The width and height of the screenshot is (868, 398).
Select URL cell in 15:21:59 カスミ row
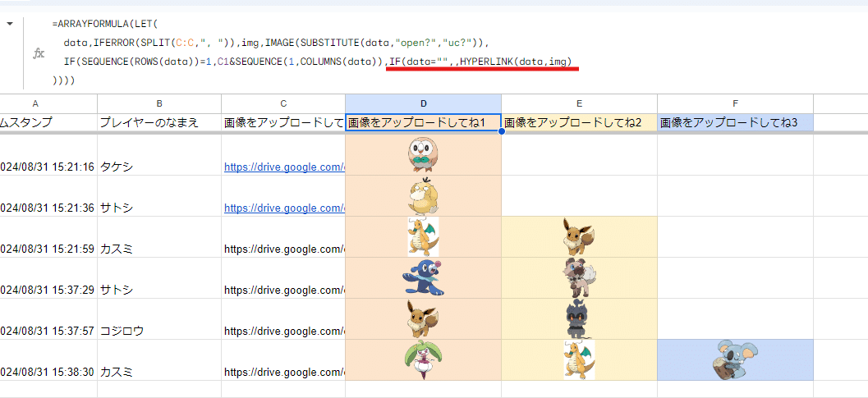[x=283, y=237]
